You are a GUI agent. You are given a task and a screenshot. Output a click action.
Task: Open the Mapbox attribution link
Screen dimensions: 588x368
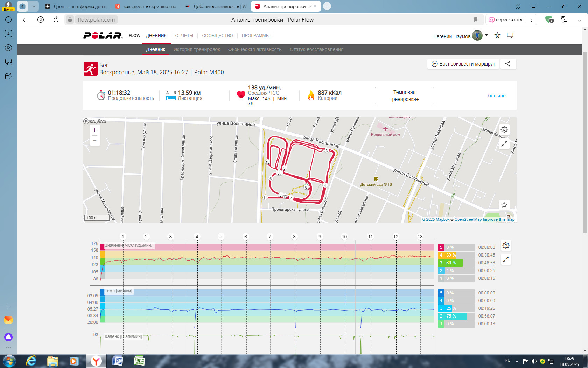point(436,219)
